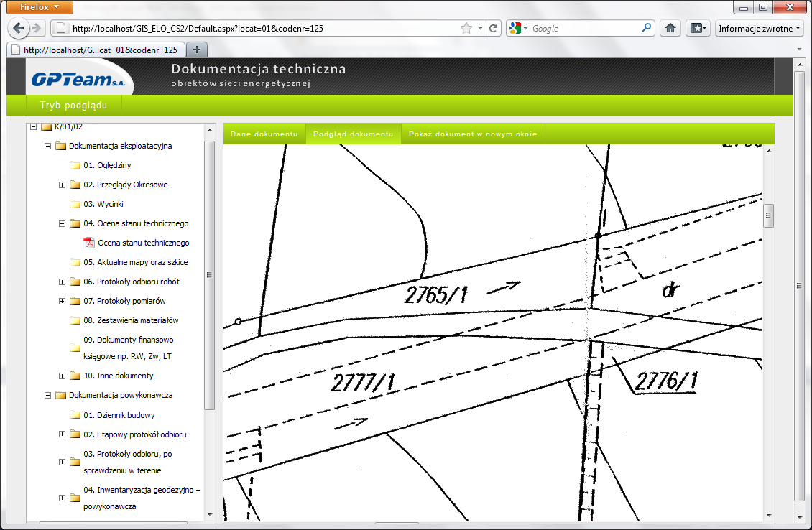Open the list all tabs arrow
812x530 pixels.
click(799, 50)
